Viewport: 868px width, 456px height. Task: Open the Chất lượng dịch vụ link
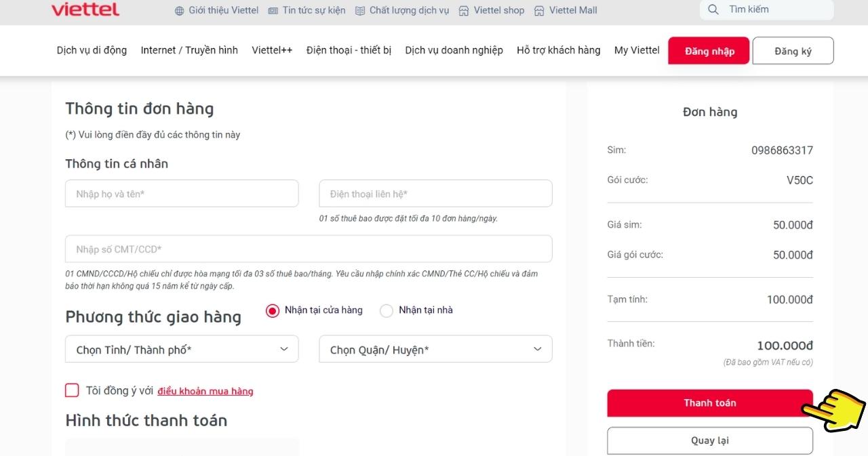point(410,10)
